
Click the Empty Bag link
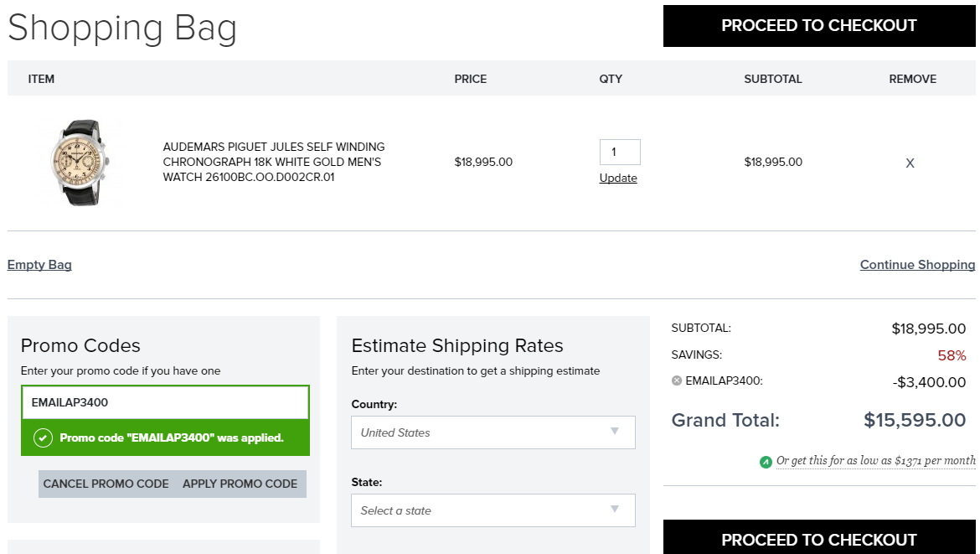[39, 265]
